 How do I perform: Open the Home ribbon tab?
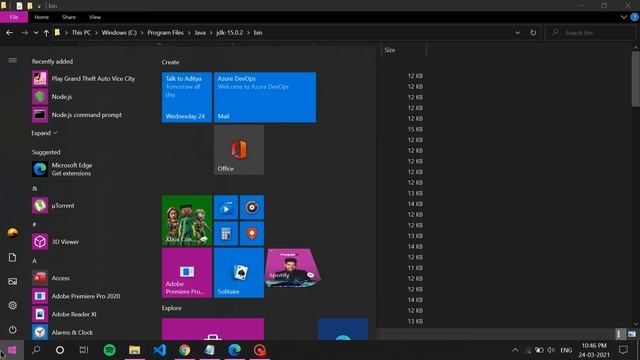coord(42,17)
